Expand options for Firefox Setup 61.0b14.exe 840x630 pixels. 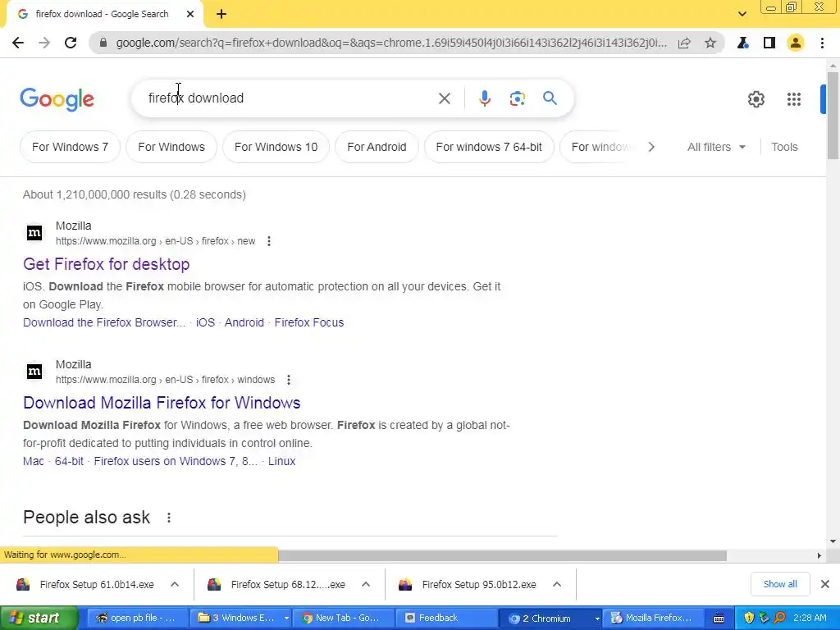tap(175, 584)
